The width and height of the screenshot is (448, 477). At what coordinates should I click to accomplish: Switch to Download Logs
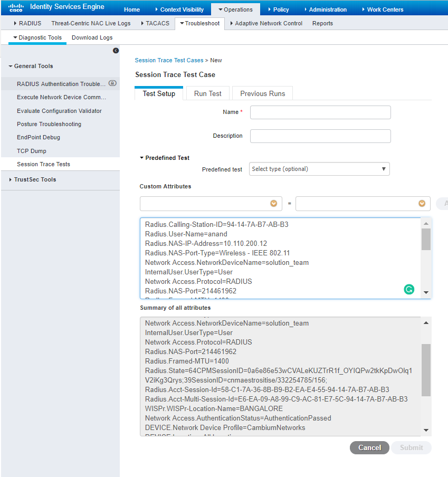(92, 37)
